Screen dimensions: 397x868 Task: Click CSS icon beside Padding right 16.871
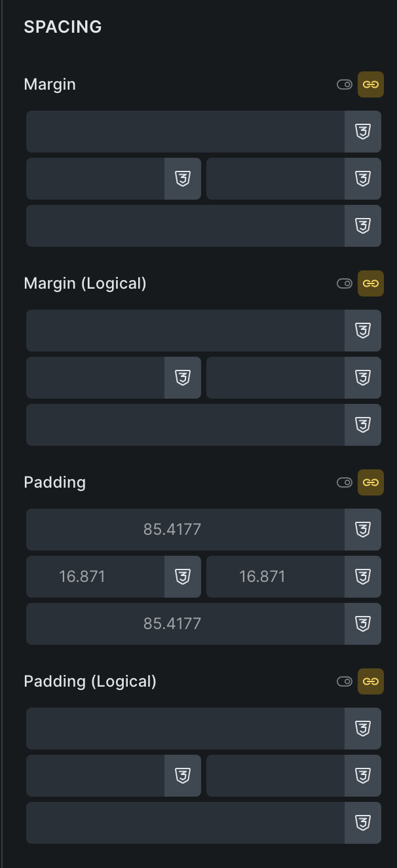(363, 577)
